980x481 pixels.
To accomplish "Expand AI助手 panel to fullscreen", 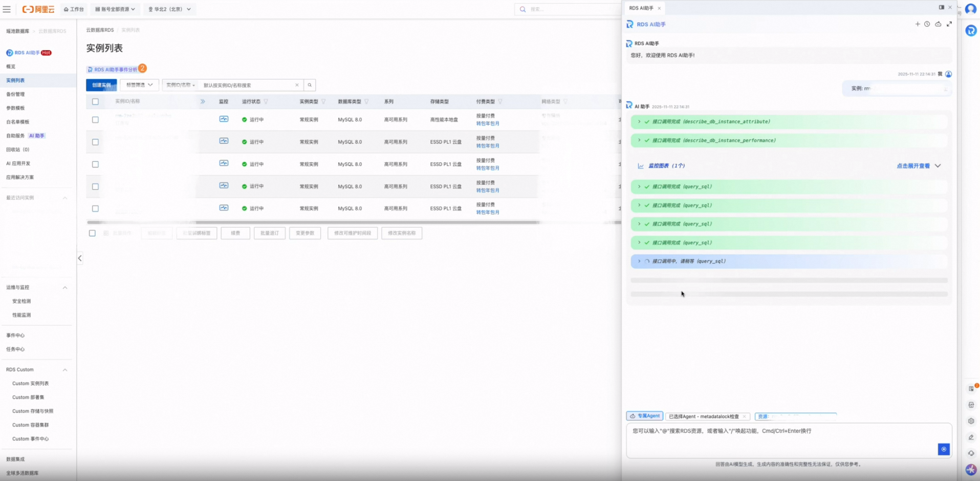I will 949,24.
